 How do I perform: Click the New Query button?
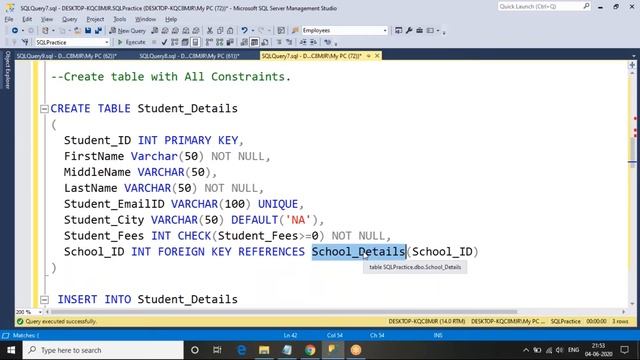point(128,31)
